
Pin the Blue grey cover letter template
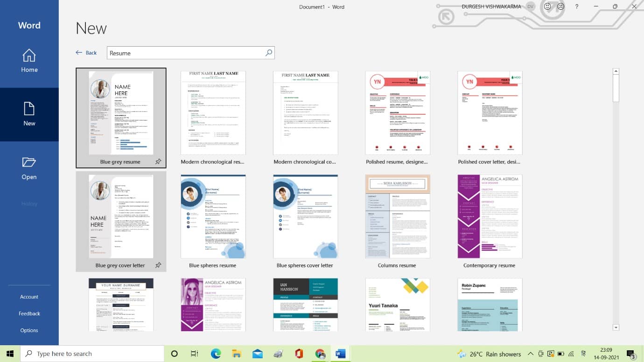[158, 265]
